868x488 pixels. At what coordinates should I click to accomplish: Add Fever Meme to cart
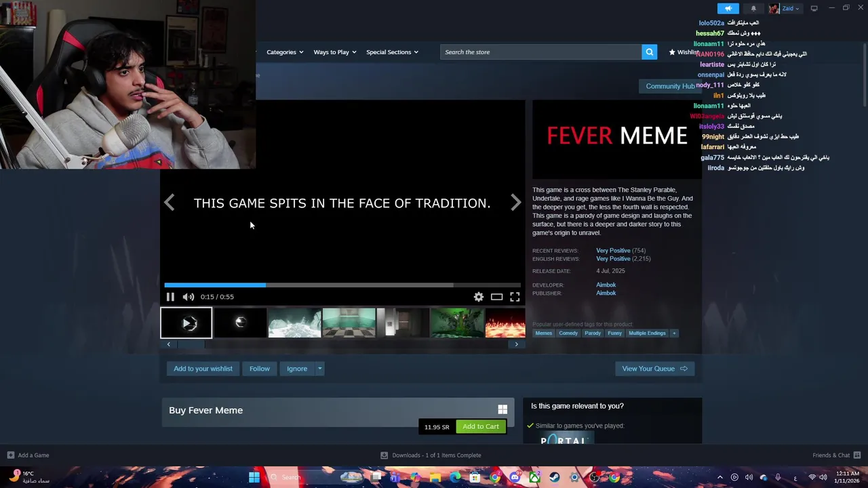click(x=481, y=426)
